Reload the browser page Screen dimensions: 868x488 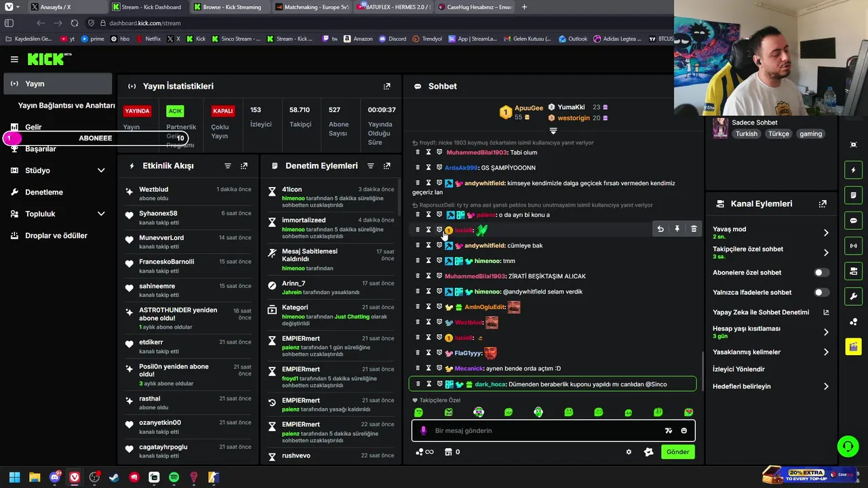(x=74, y=23)
